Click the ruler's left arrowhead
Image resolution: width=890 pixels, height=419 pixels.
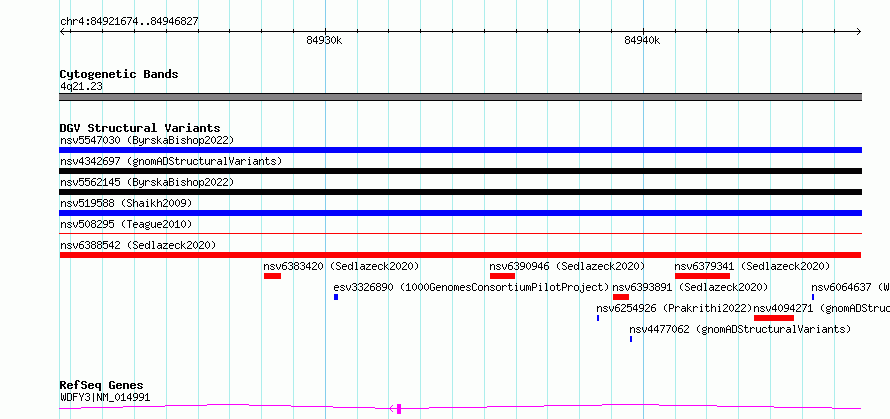click(62, 31)
